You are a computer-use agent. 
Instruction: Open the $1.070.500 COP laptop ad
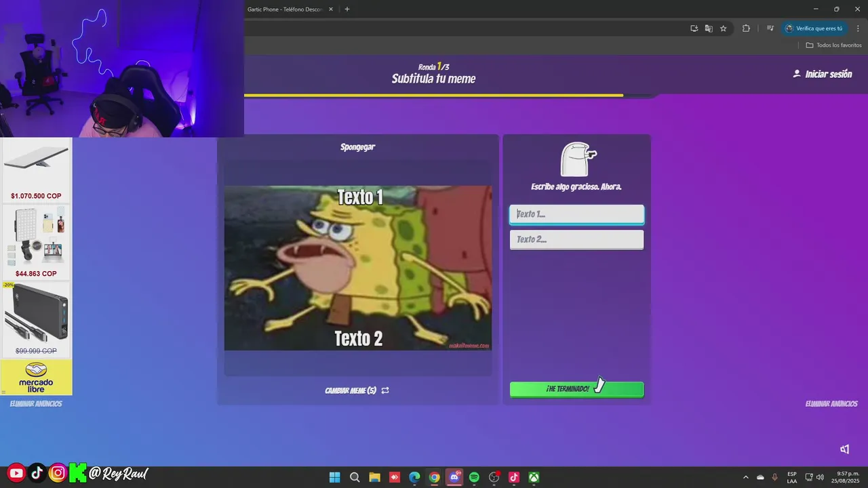(36, 170)
